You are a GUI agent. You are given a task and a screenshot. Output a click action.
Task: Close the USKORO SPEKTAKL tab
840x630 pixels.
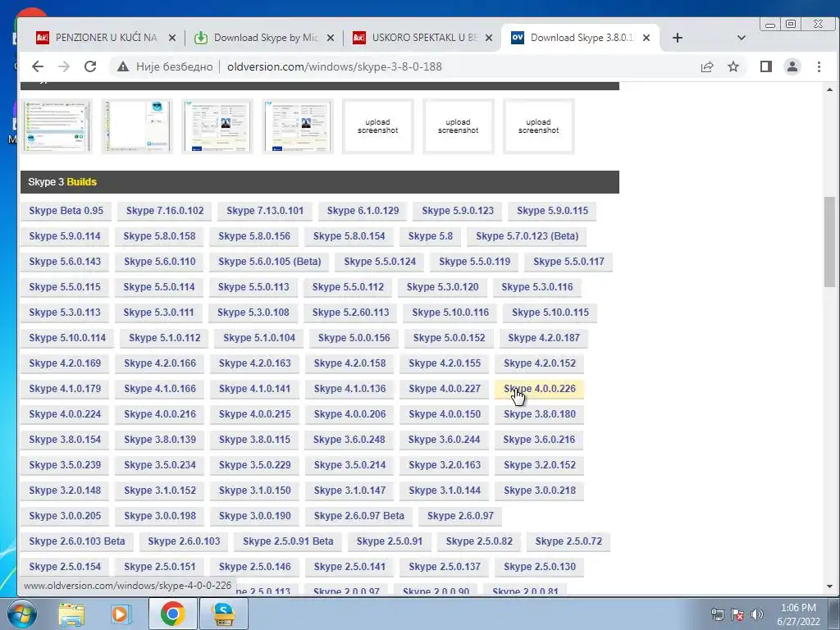coord(489,38)
